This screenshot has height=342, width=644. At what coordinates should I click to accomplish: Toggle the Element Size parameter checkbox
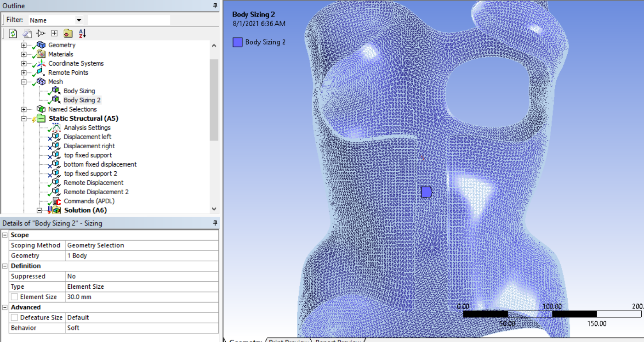coord(14,297)
